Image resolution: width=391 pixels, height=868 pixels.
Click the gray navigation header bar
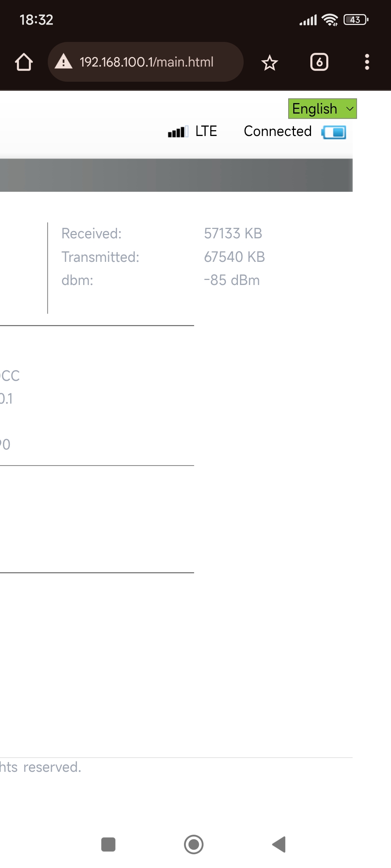(176, 175)
